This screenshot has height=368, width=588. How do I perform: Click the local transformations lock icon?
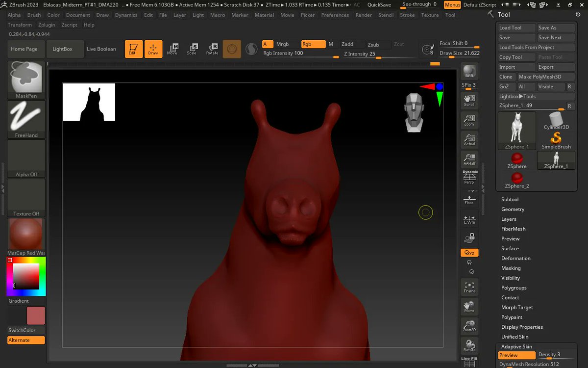tap(469, 238)
